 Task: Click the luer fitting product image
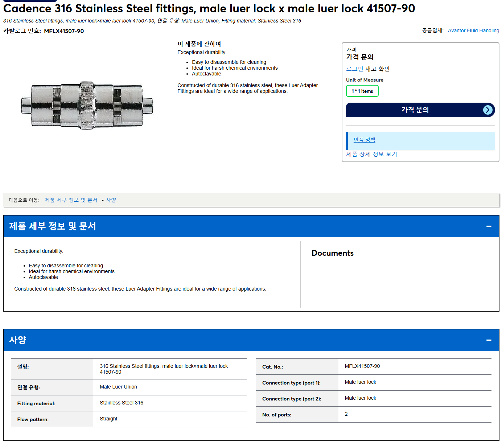point(87,105)
